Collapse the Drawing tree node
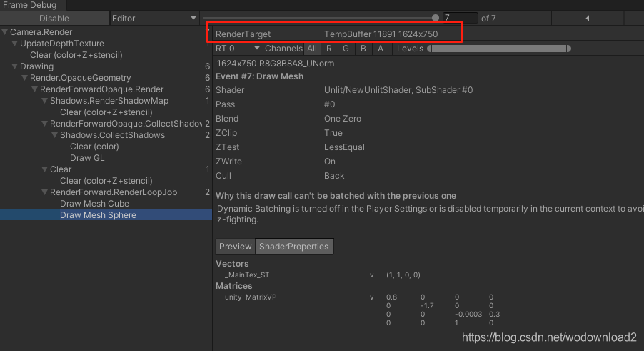644x351 pixels. pyautogui.click(x=15, y=66)
